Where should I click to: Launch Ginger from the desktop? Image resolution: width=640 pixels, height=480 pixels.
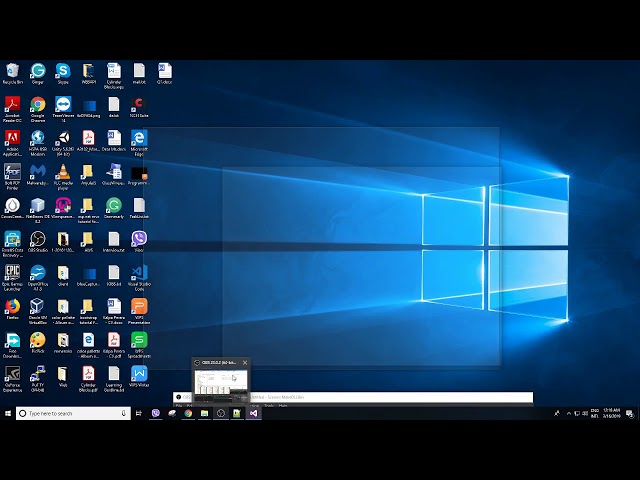[38, 73]
